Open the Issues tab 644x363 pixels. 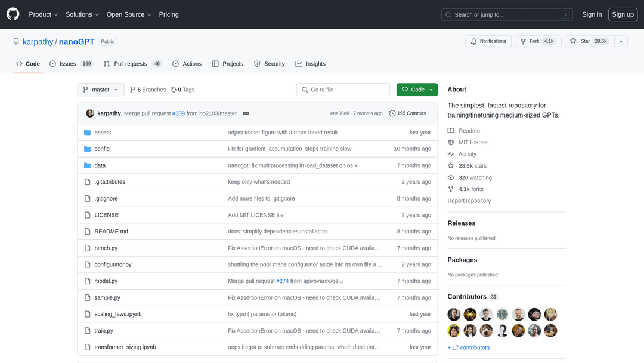coord(71,64)
